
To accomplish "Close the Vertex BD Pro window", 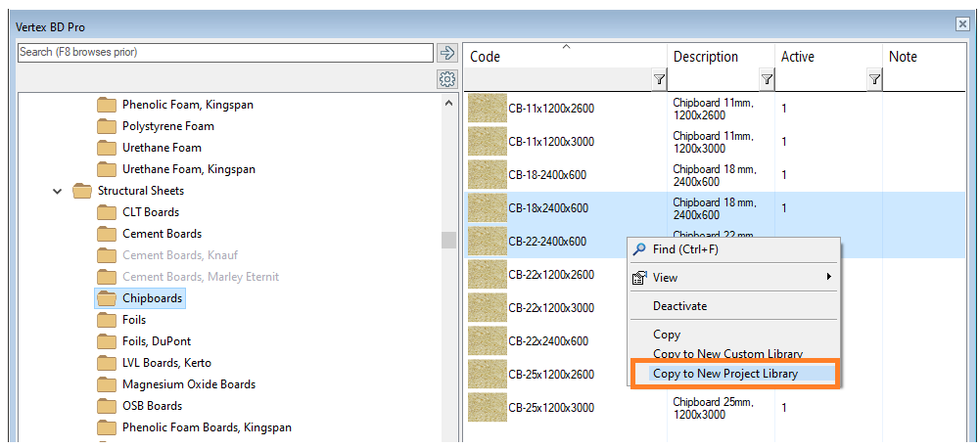I will click(962, 24).
